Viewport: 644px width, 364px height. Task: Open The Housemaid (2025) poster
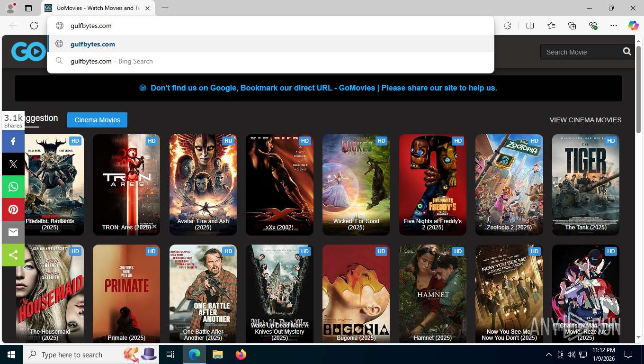[x=50, y=294]
